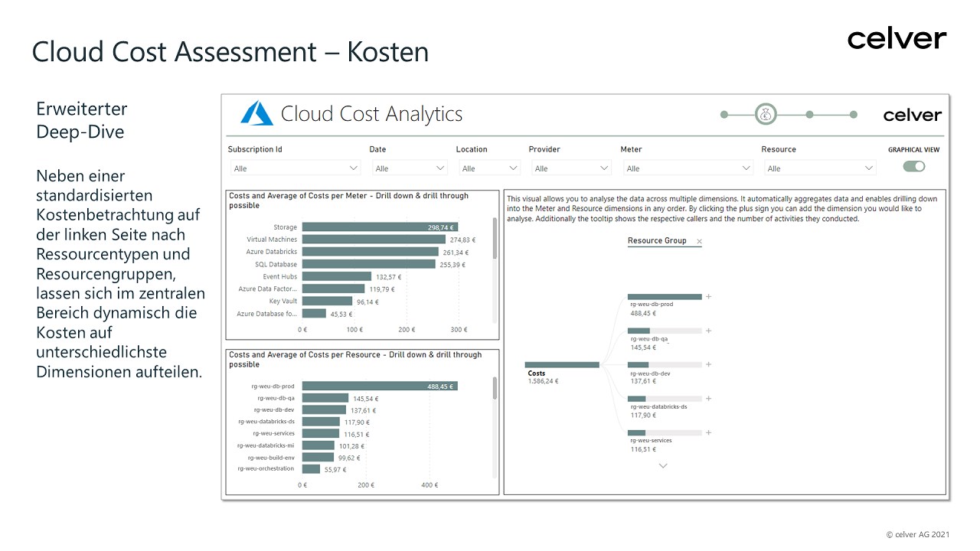Go to first navigation step dot
980x551 pixels.
724,115
